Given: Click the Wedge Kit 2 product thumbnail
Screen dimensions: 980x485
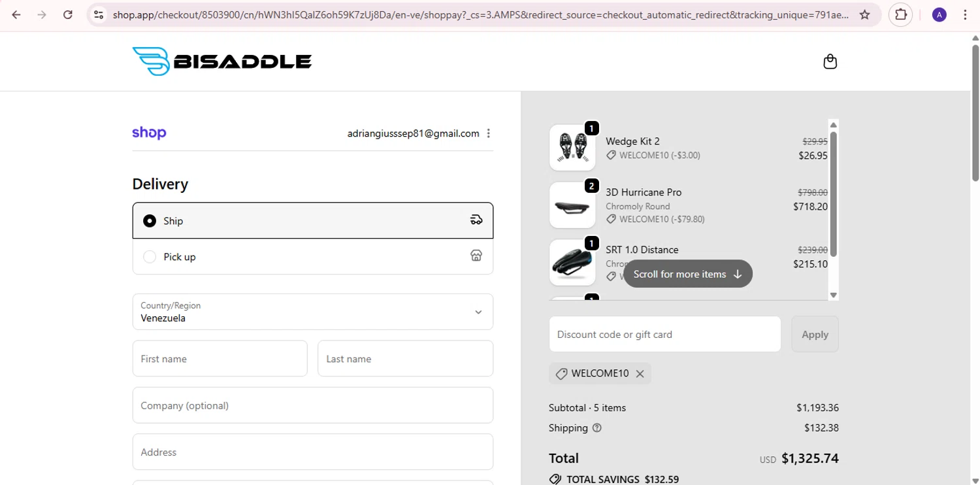Looking at the screenshot, I should point(572,148).
